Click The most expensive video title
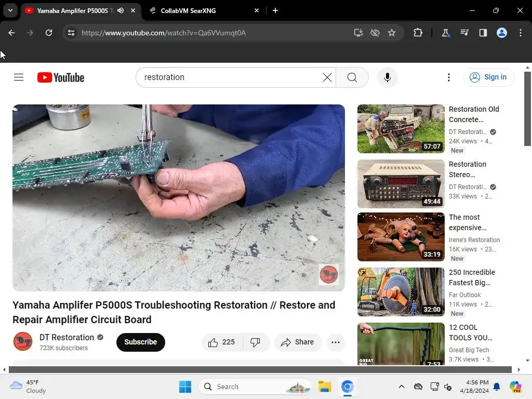The height and width of the screenshot is (399, 532). 468,222
